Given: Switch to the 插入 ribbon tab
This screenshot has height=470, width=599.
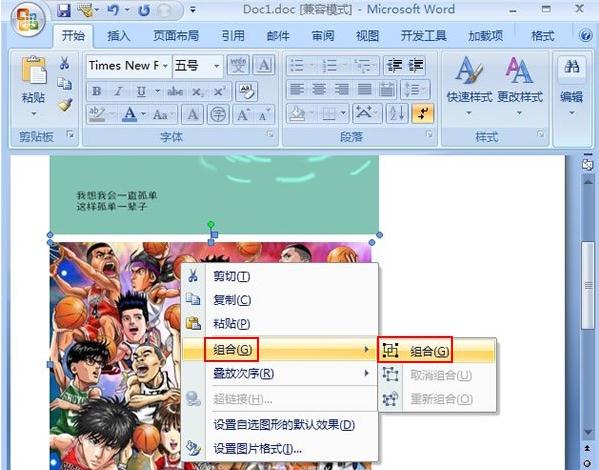Looking at the screenshot, I should click(x=119, y=36).
